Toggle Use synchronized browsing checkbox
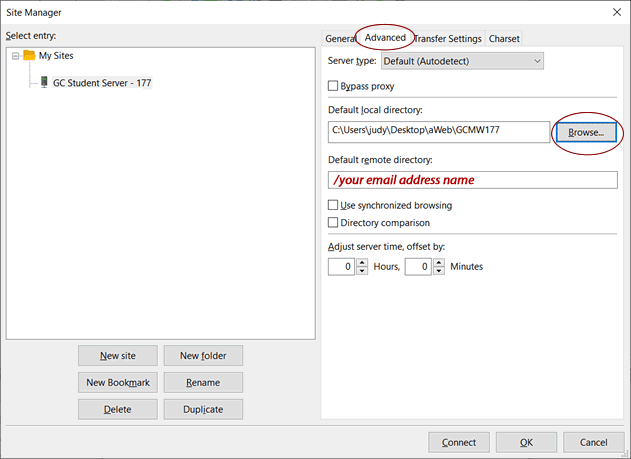Screen dimensions: 631x459 tap(334, 205)
